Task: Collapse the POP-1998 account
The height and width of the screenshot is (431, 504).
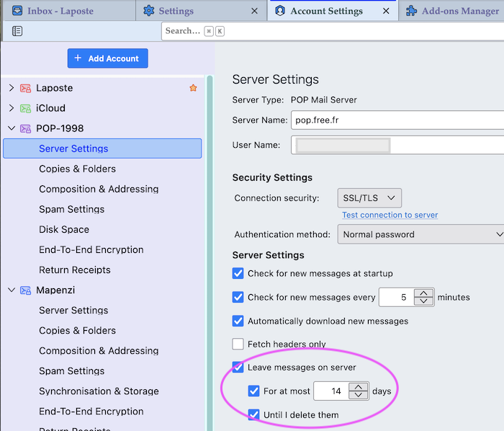Action: [x=12, y=128]
